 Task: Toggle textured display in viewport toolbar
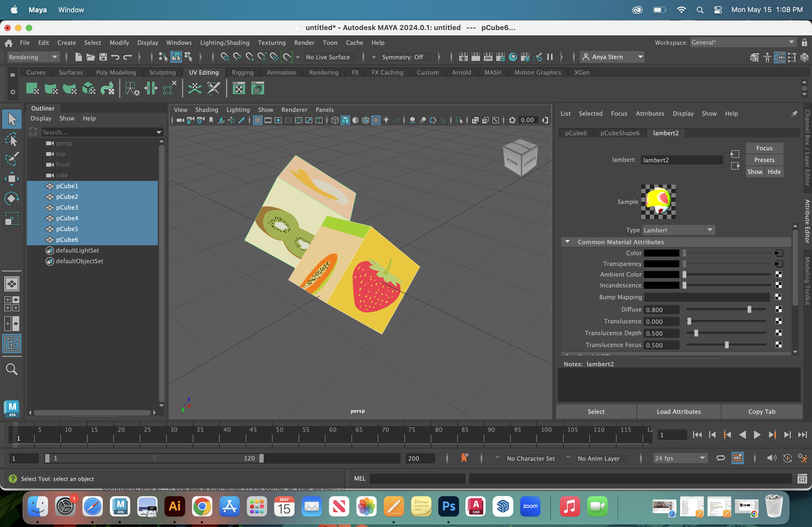point(376,120)
